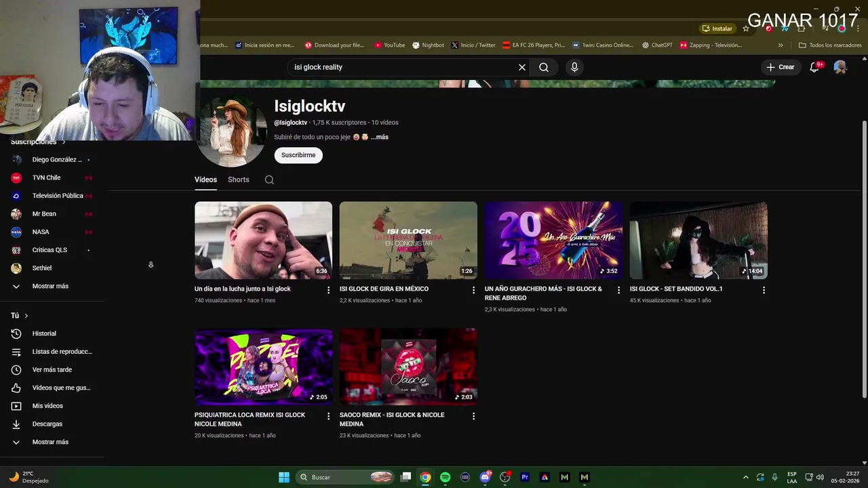Open the 'Tú' section chevron

coord(26,316)
